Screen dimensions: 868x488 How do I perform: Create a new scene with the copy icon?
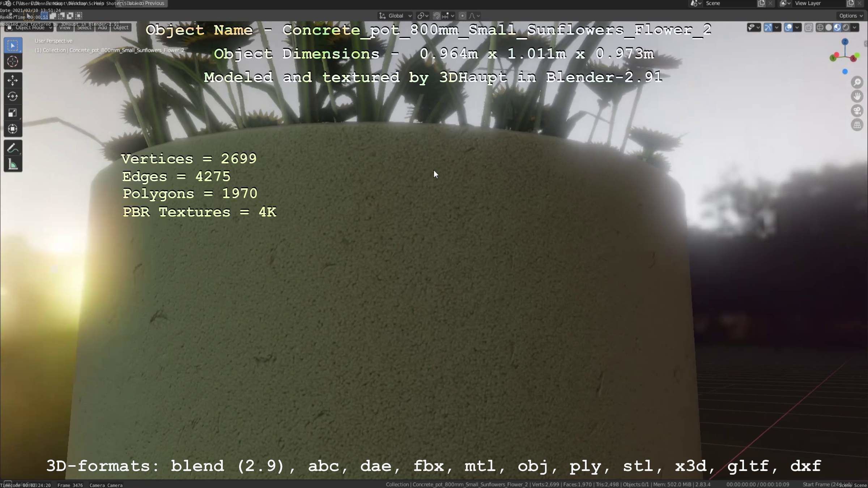761,3
